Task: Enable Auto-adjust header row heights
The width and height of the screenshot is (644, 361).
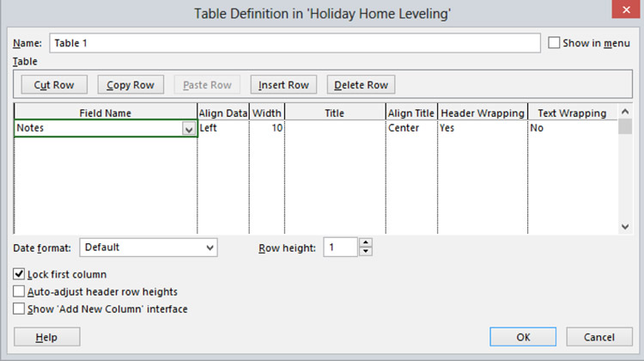Action: click(19, 291)
